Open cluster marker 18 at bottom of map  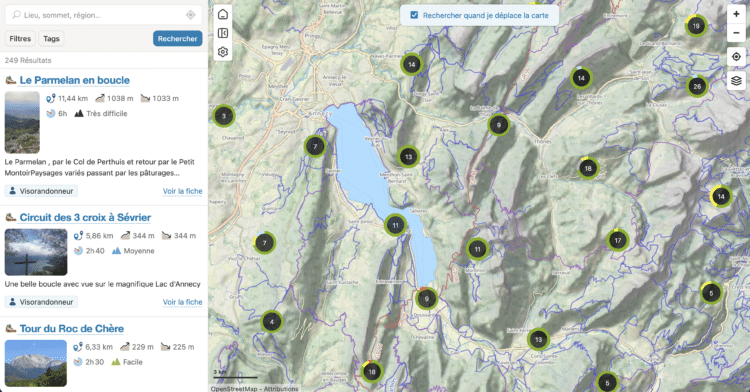point(372,371)
